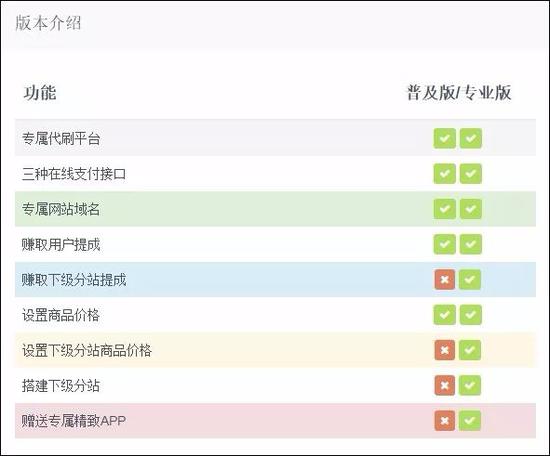The image size is (550, 456).
Task: Select the 专属代刷平台 feature row label
Action: pos(61,139)
